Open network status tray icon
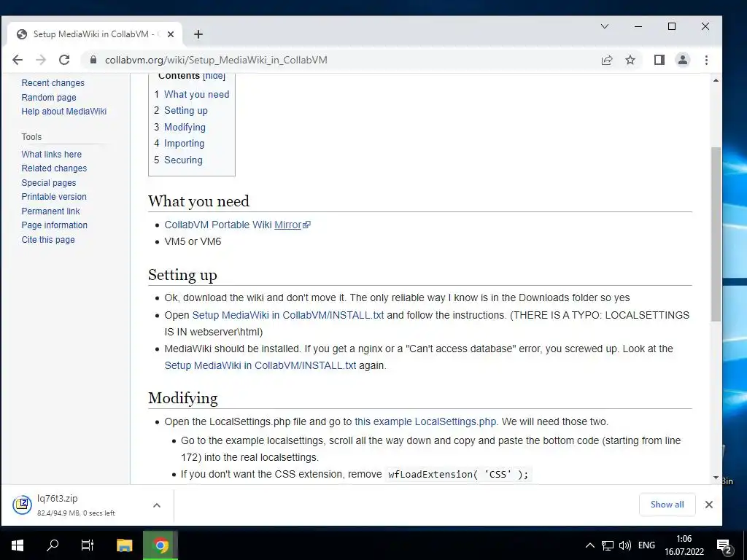 (607, 545)
